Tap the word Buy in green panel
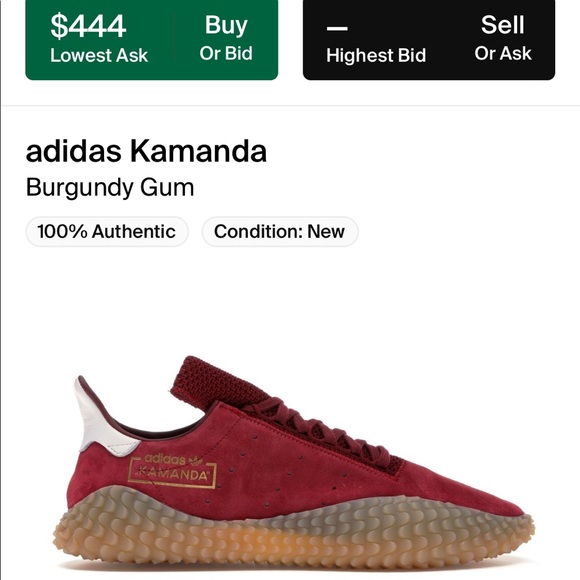 coord(226,25)
